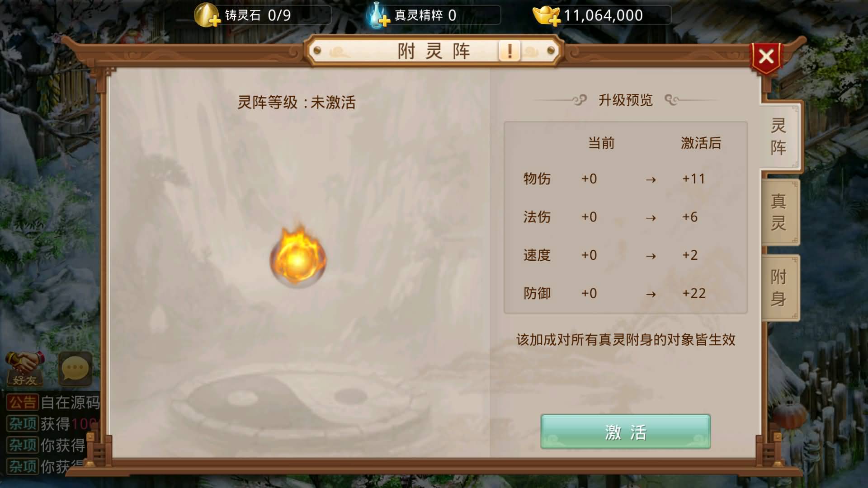868x488 pixels.
Task: Open the 公告 announcement chat line
Action: [53, 402]
